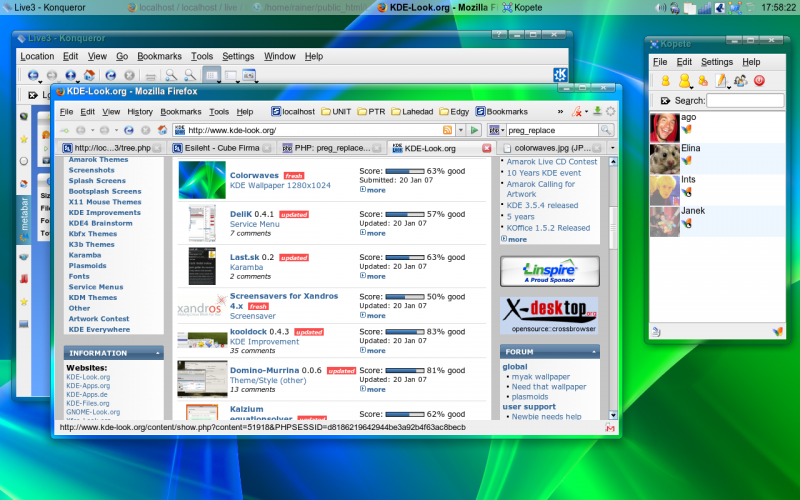Click the network bars icon in the system tray
The width and height of the screenshot is (800, 500).
coord(705,8)
